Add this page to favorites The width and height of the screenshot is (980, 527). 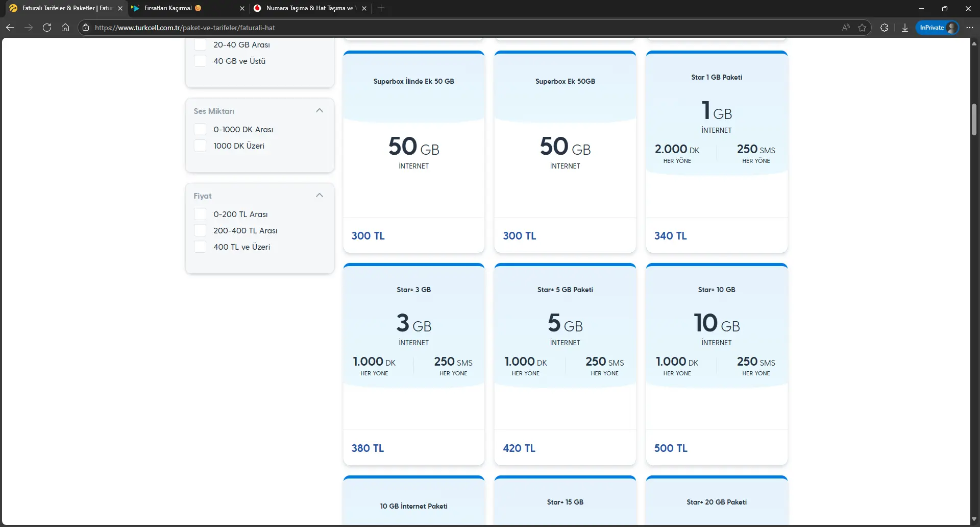coord(862,28)
